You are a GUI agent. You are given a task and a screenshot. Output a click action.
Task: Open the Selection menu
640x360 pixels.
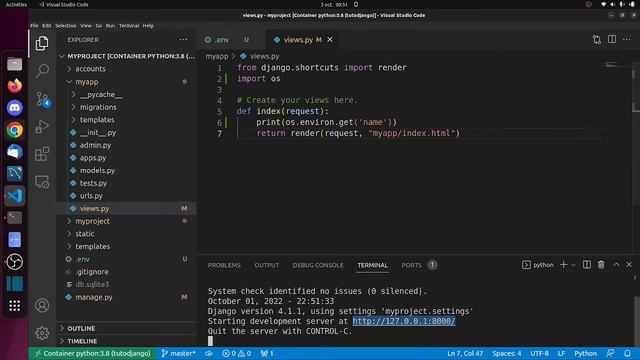coord(65,25)
